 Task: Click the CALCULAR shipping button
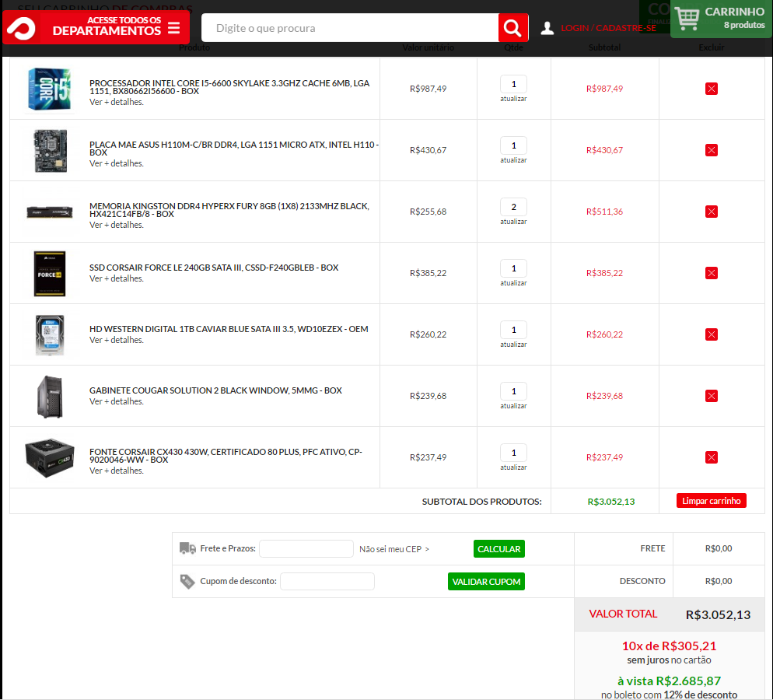tap(499, 549)
